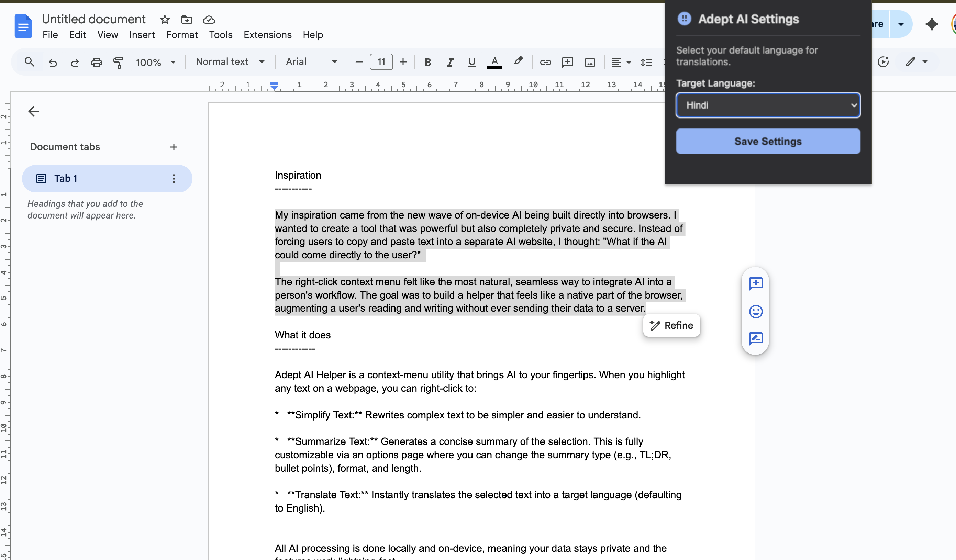Open the Normal text style dropdown

coord(230,62)
